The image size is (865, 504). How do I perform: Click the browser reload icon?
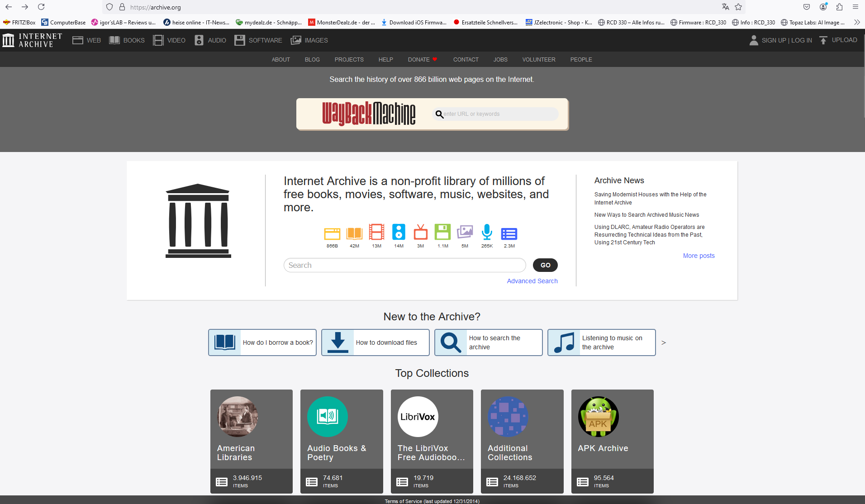point(41,7)
